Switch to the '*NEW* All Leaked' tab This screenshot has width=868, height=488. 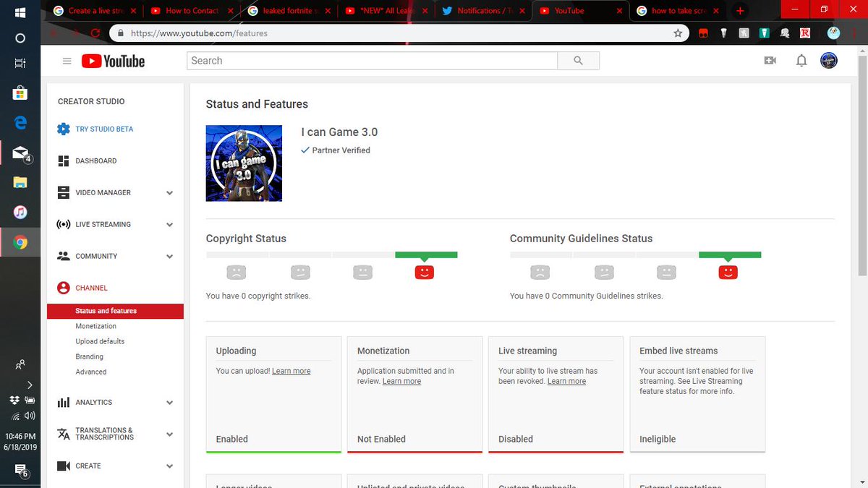point(386,11)
